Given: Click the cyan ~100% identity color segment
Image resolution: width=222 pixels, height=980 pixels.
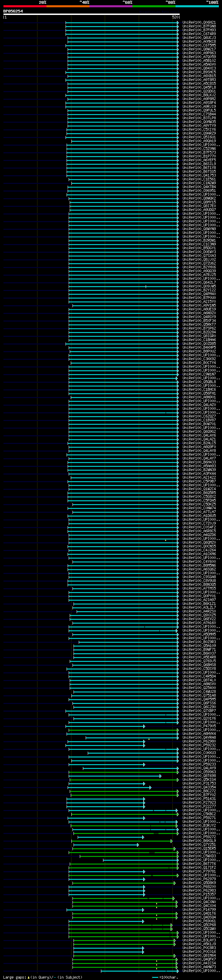Looking at the screenshot, I should click(x=197, y=6).
